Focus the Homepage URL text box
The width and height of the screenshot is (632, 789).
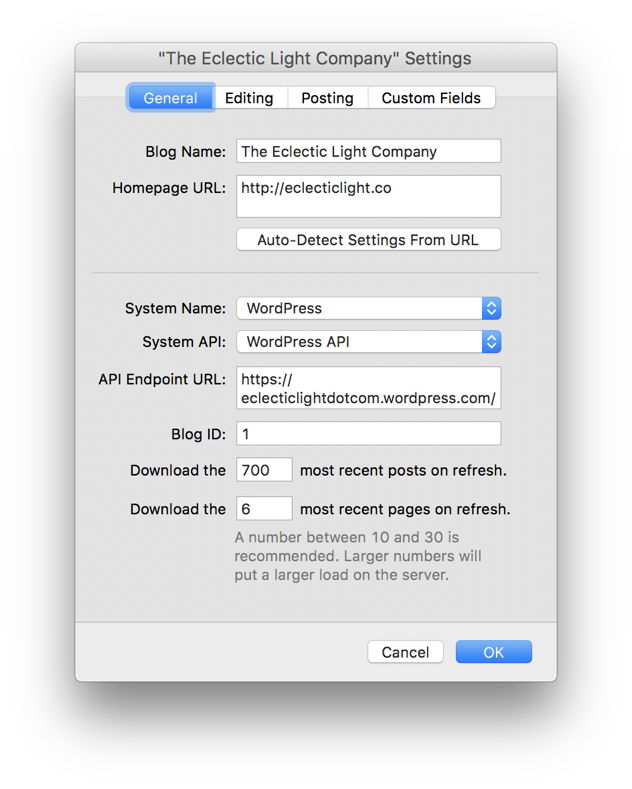tap(368, 196)
